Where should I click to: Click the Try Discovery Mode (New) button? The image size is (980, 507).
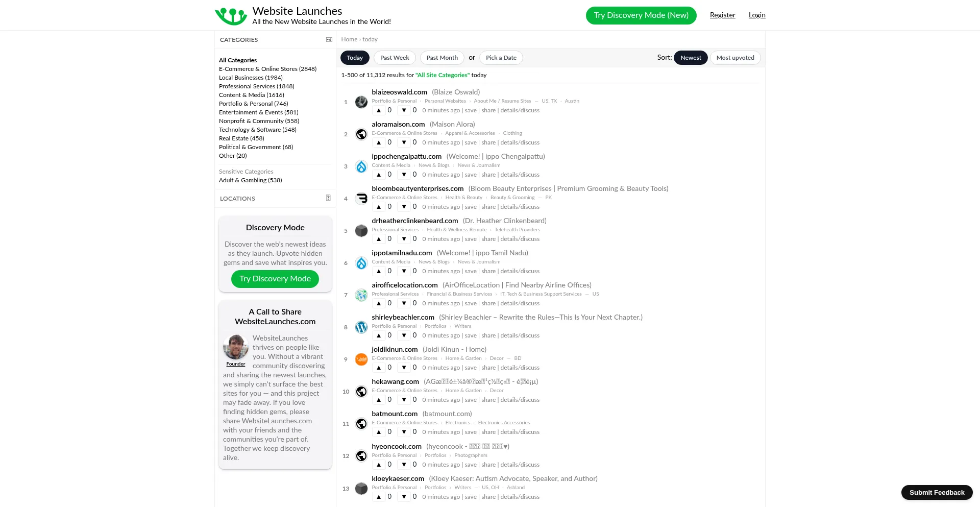click(641, 15)
